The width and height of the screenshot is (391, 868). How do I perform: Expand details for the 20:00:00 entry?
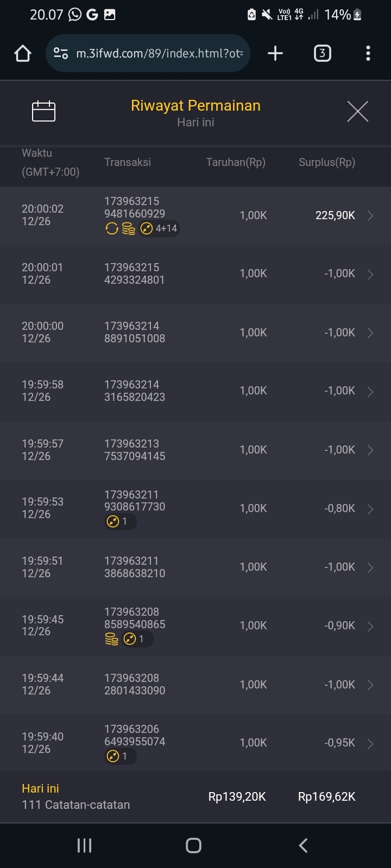pyautogui.click(x=370, y=333)
